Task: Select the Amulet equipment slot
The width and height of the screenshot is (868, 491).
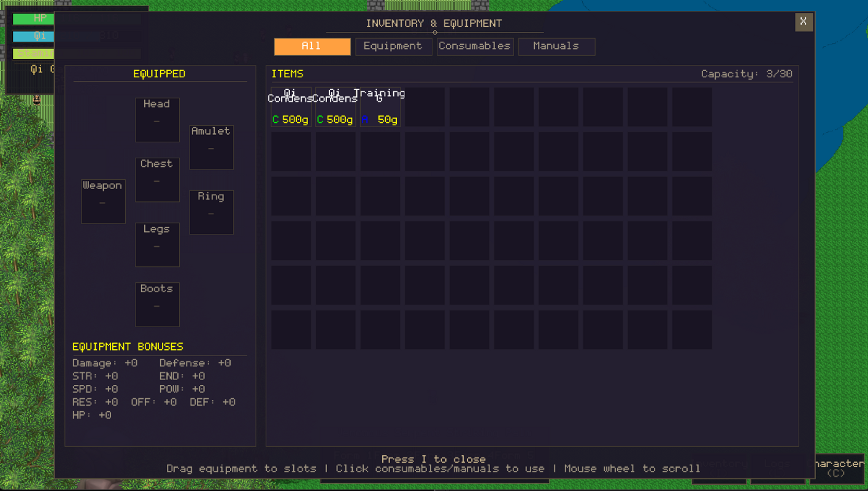Action: [x=211, y=147]
